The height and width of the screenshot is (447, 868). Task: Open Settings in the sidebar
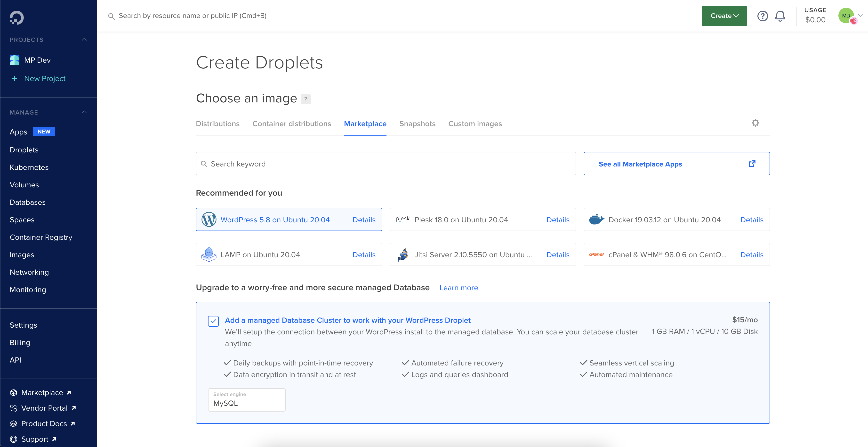click(23, 325)
